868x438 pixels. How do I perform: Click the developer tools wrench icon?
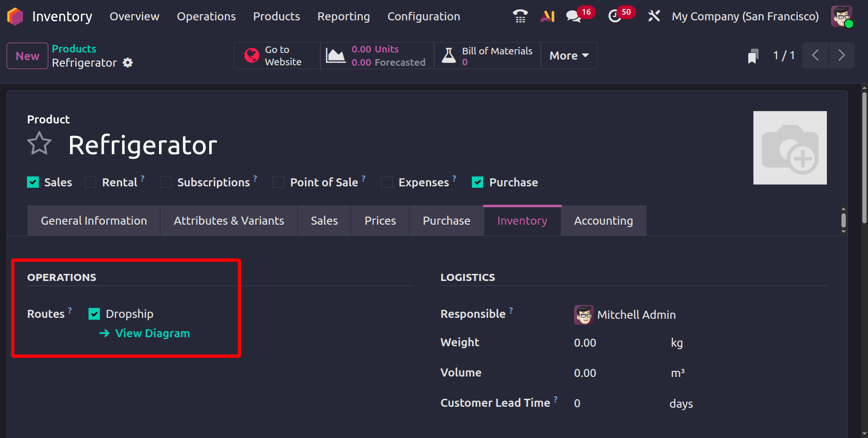tap(654, 16)
